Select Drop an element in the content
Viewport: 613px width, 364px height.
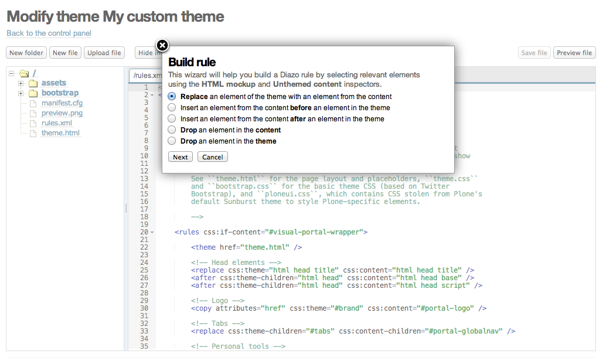click(172, 130)
